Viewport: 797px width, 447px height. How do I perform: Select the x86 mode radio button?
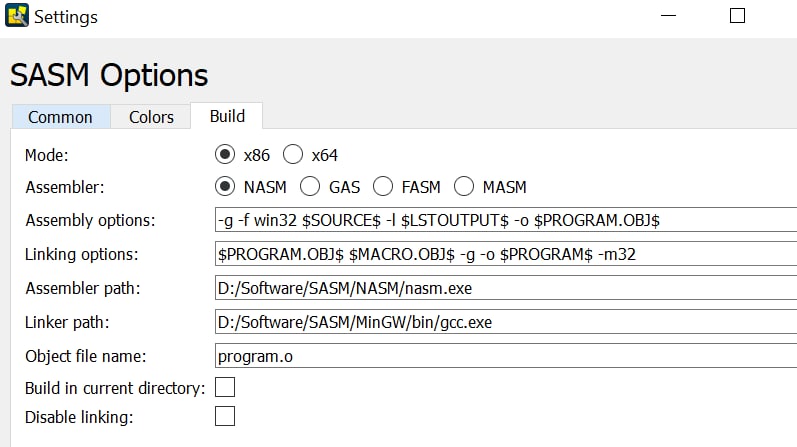coord(226,155)
